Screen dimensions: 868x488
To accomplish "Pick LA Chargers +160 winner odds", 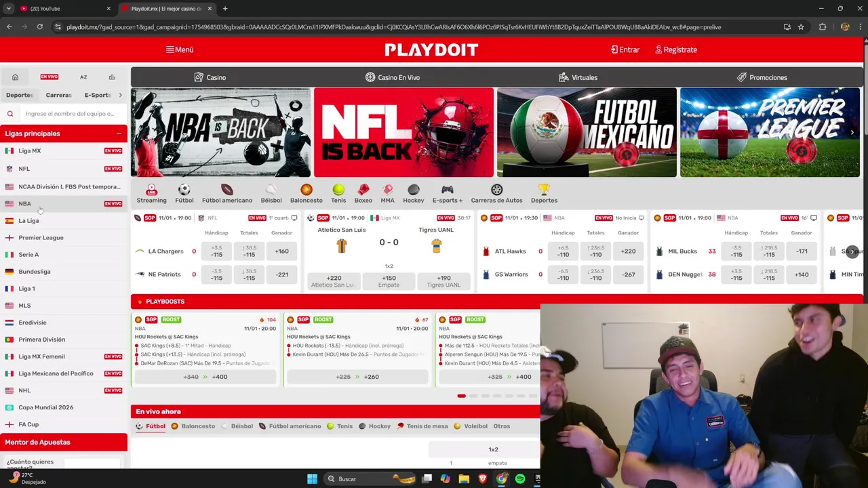I will 281,251.
